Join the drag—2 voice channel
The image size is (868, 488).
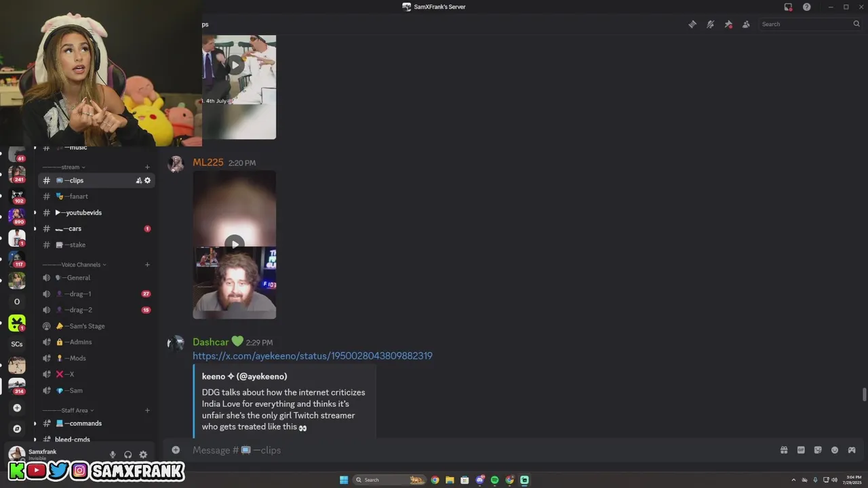pyautogui.click(x=95, y=310)
